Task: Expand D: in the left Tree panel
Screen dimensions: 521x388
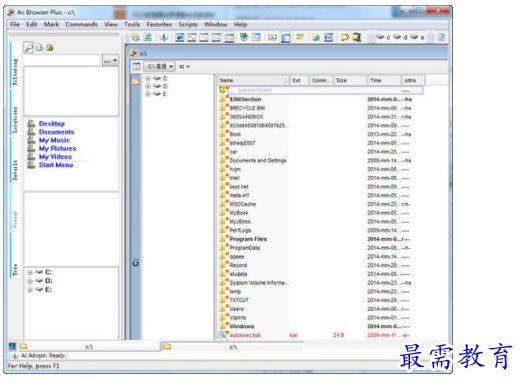Action: [x=30, y=281]
